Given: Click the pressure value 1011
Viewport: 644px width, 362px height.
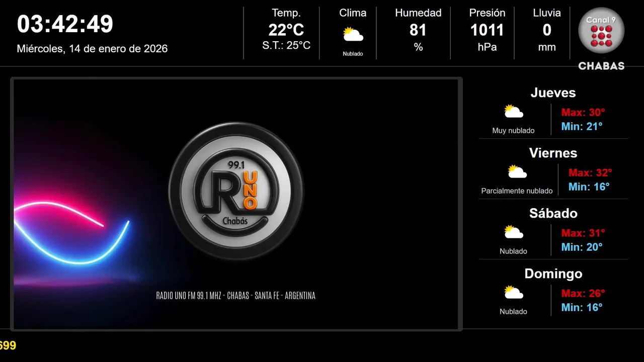Looking at the screenshot, I should pos(487,30).
